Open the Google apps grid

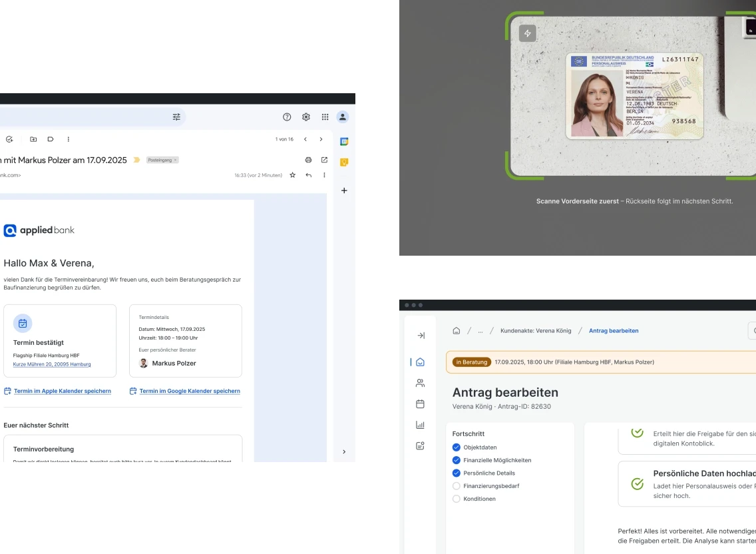325,117
